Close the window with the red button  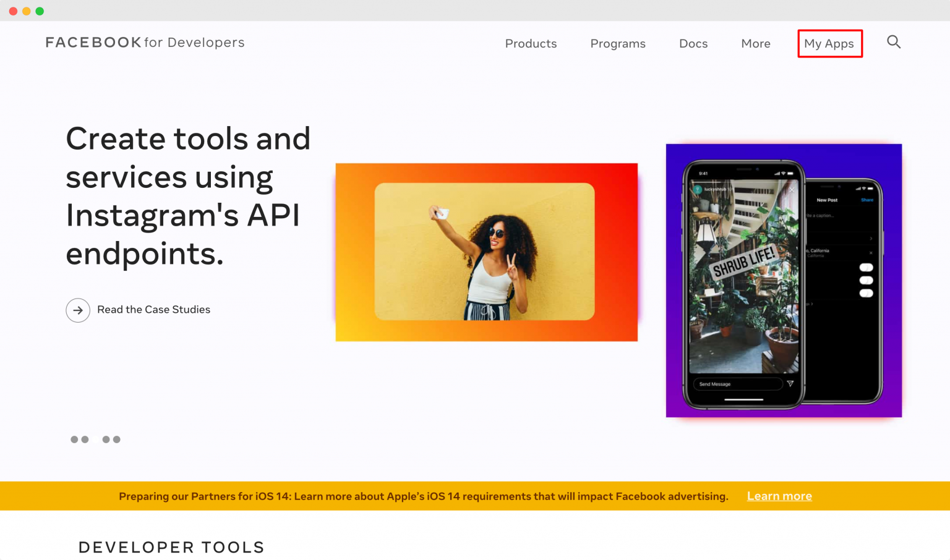click(x=13, y=11)
